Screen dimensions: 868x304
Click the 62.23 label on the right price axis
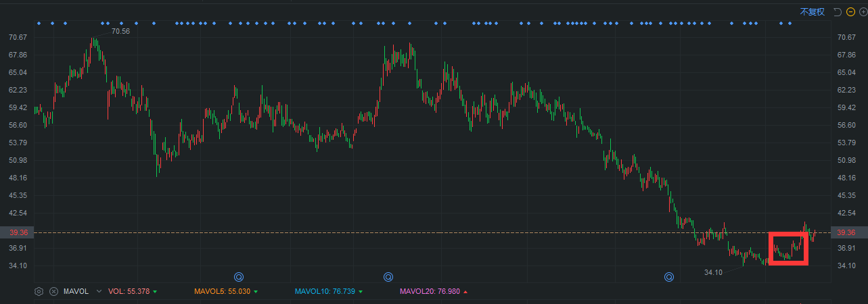coord(847,90)
